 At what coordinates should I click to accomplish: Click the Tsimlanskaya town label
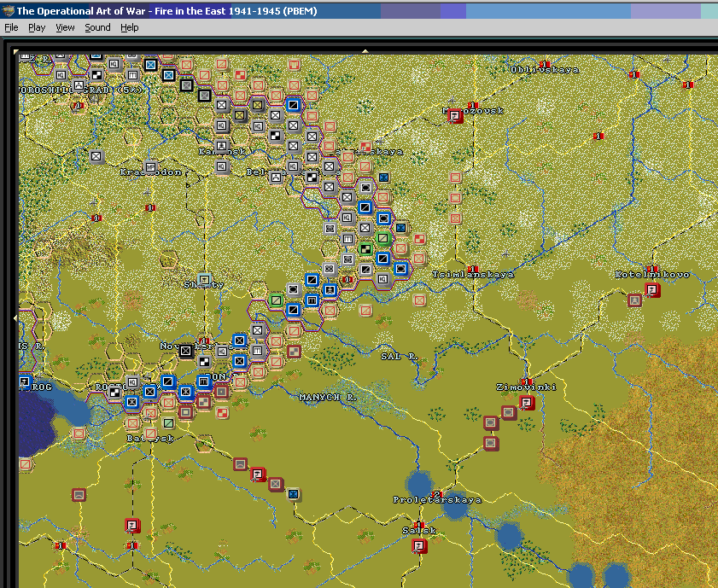pyautogui.click(x=473, y=275)
